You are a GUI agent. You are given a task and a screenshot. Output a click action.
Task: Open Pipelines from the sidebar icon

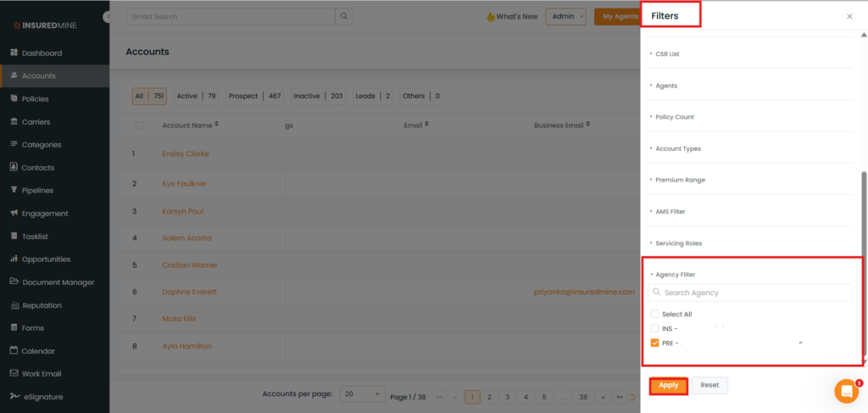[x=14, y=190]
